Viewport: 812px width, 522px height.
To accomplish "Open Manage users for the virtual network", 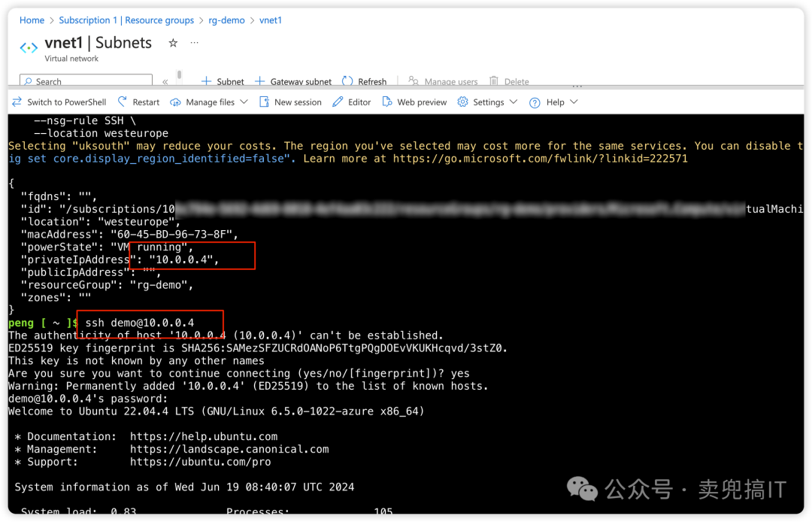I will 443,81.
